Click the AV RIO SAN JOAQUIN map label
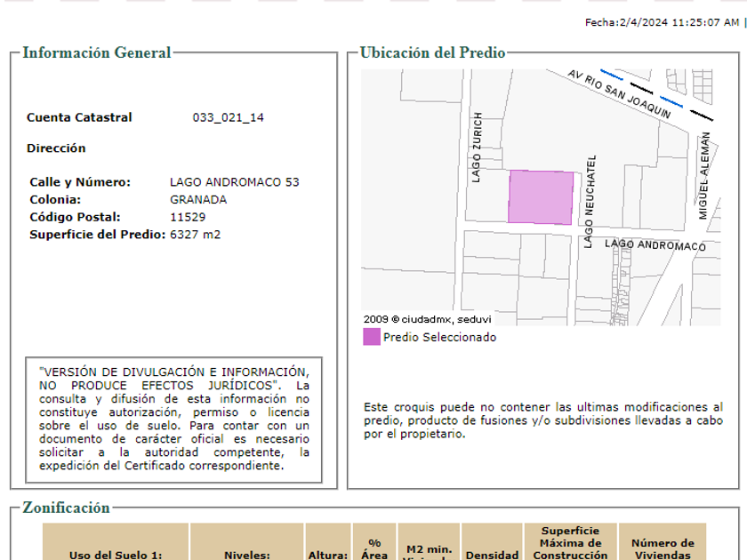The height and width of the screenshot is (560, 747). tap(619, 94)
